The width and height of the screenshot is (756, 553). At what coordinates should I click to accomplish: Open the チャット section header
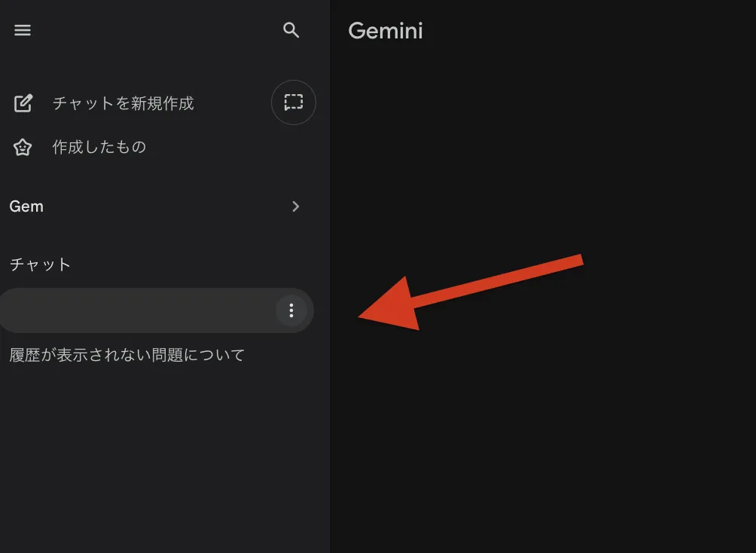pos(40,264)
